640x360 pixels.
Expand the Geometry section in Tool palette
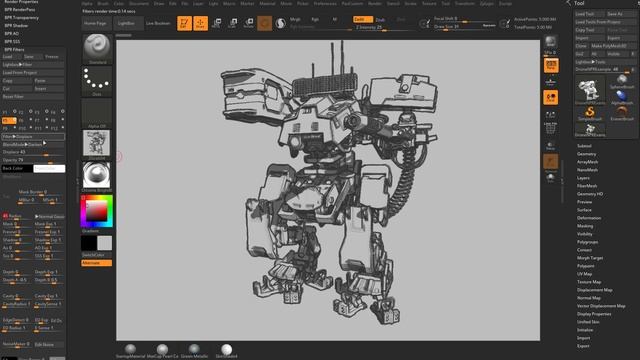[587, 154]
